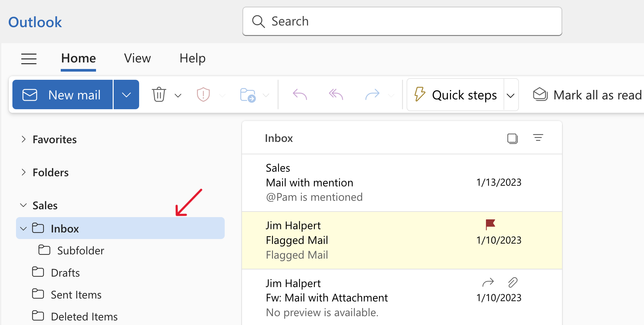Collapse the Inbox folder chevron
Viewport: 644px width, 325px height.
coord(24,229)
